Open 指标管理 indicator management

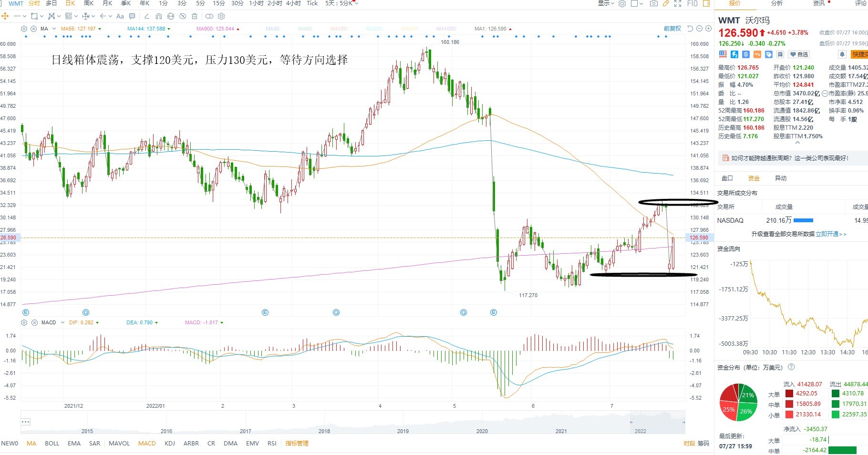[x=297, y=444]
